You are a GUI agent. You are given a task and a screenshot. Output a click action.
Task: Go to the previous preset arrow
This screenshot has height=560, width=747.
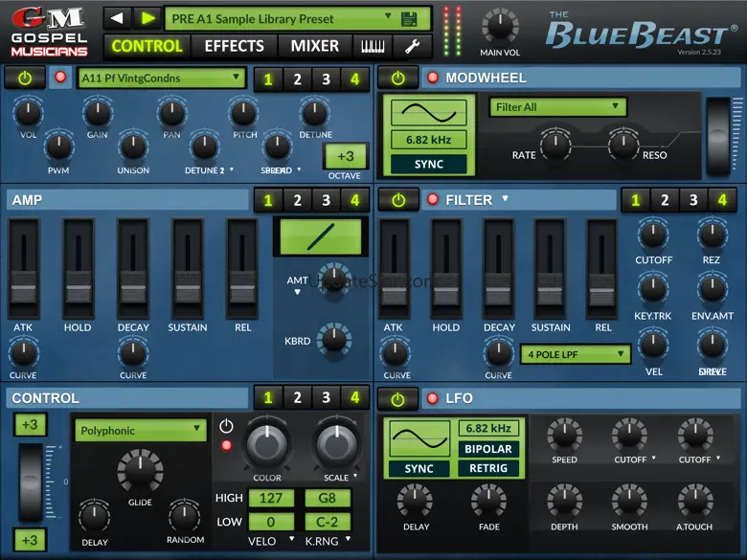point(117,18)
